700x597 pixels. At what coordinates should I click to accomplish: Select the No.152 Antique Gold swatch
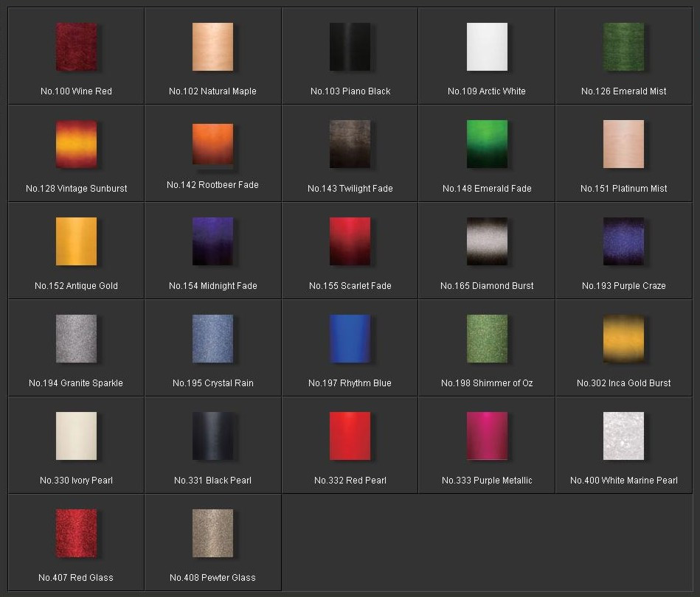76,242
